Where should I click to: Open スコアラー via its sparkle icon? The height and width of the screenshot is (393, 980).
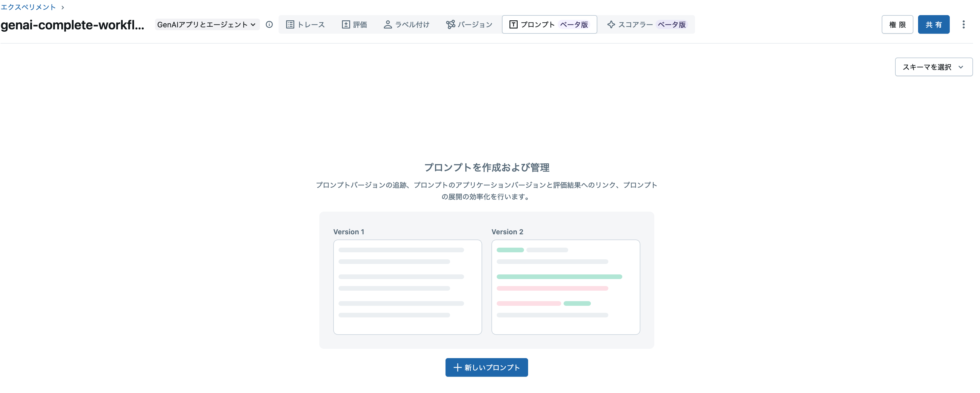click(611, 24)
